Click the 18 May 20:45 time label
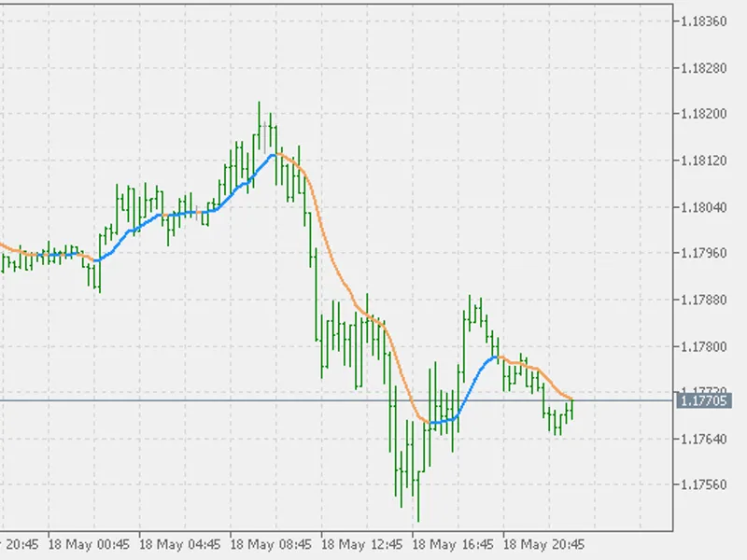The height and width of the screenshot is (560, 747). coord(544,544)
